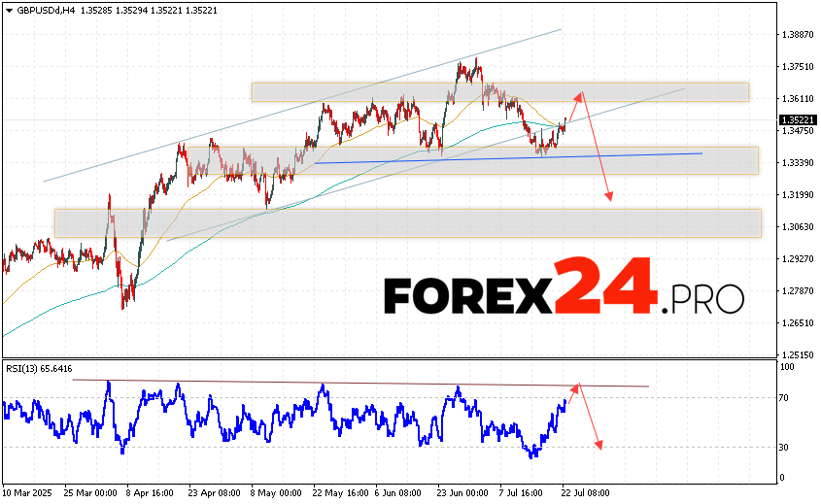Click the GBPUSDd,H4 chart title label
The image size is (821, 504).
35,9
